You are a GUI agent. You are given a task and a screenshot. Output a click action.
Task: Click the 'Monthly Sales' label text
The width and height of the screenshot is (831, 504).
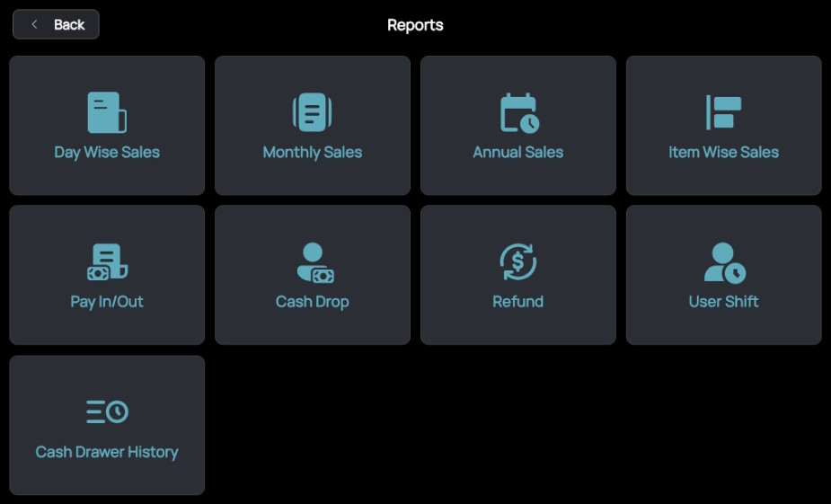tap(313, 153)
